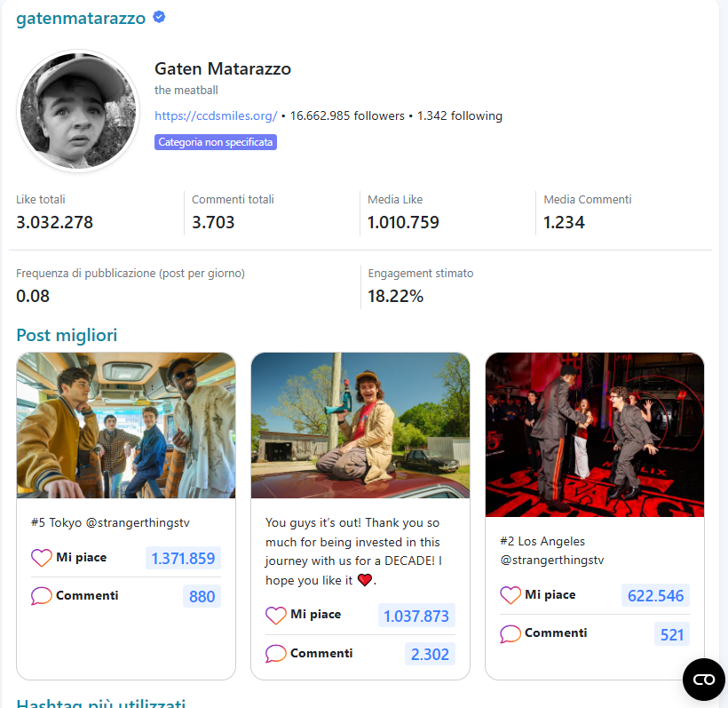Click heart icon on Los Angeles post
The width and height of the screenshot is (728, 708).
tap(510, 595)
